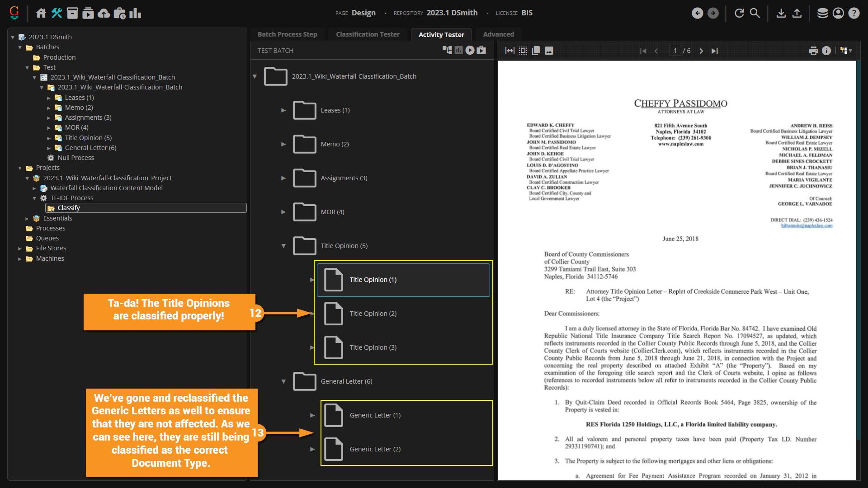
Task: Open the Home page icon
Action: point(41,13)
